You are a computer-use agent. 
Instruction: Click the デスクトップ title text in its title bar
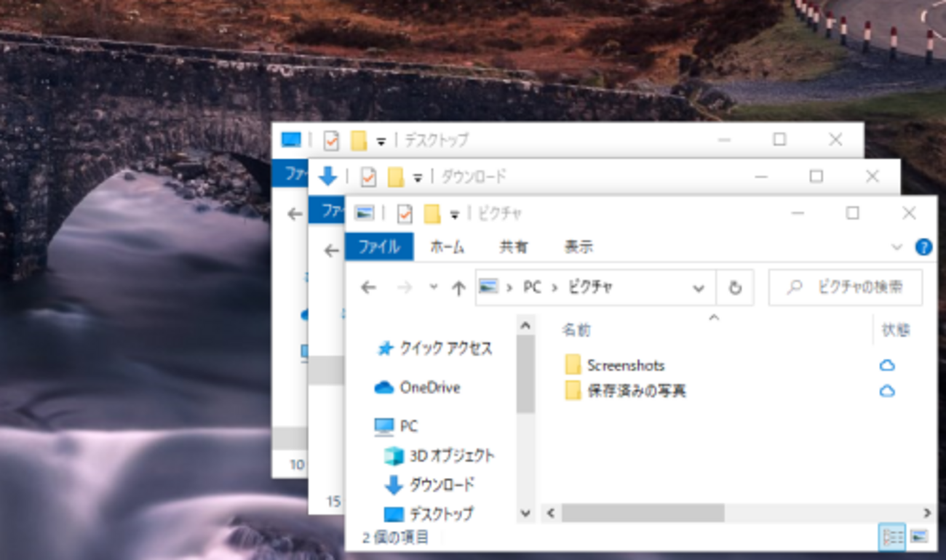tap(437, 140)
